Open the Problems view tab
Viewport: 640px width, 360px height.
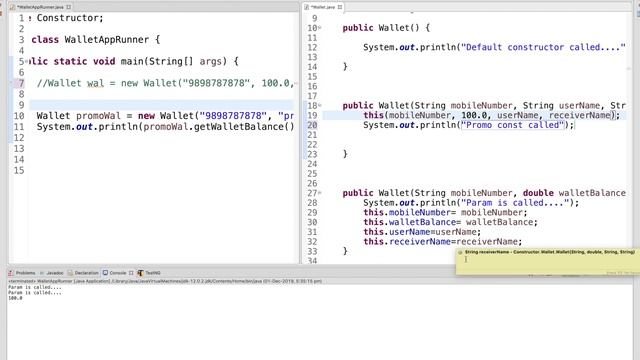tap(22, 273)
